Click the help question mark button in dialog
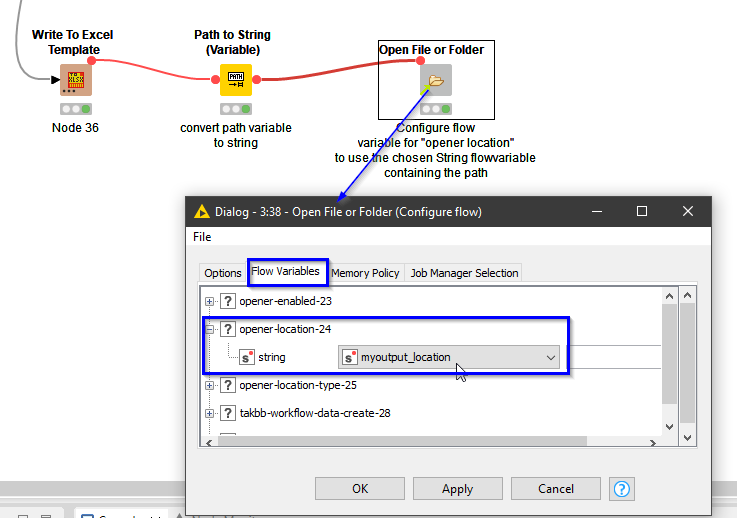Viewport: 737px width, 518px height. (x=622, y=489)
